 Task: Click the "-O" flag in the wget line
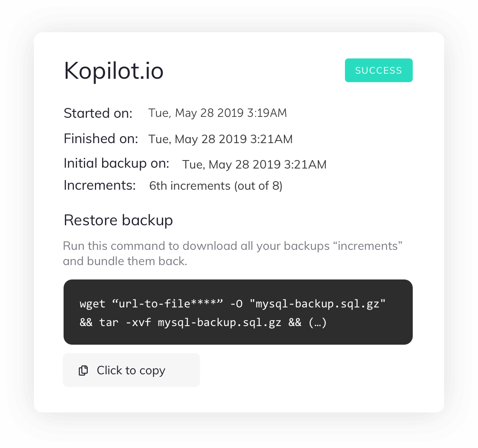point(236,304)
